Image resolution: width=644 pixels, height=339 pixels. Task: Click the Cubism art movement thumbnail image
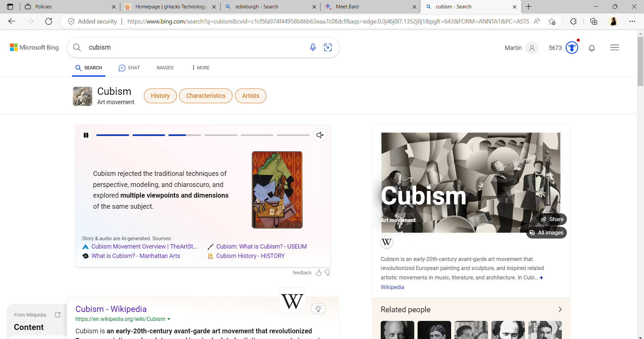82,96
